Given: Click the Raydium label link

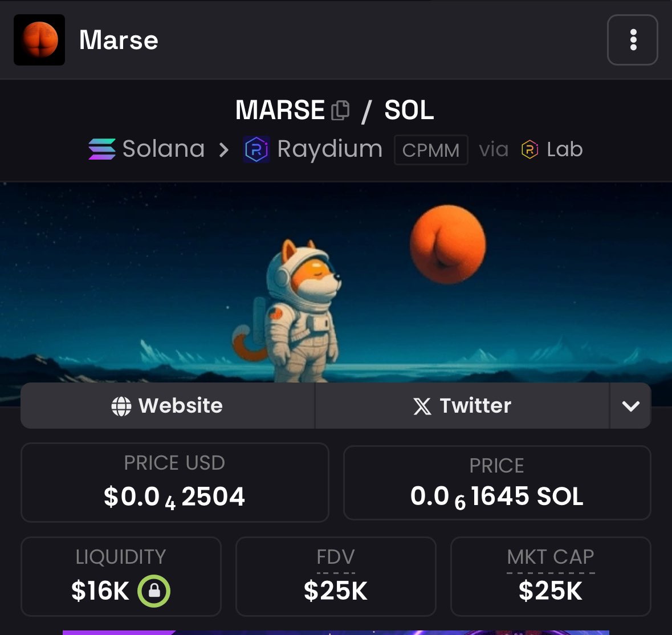Looking at the screenshot, I should click(329, 149).
